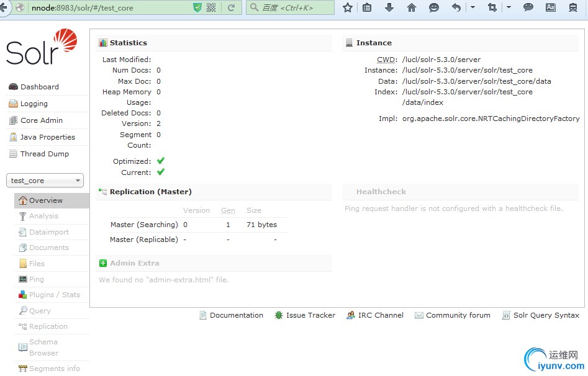
Task: Open the chat bubble toolbar icon
Action: [528, 7]
